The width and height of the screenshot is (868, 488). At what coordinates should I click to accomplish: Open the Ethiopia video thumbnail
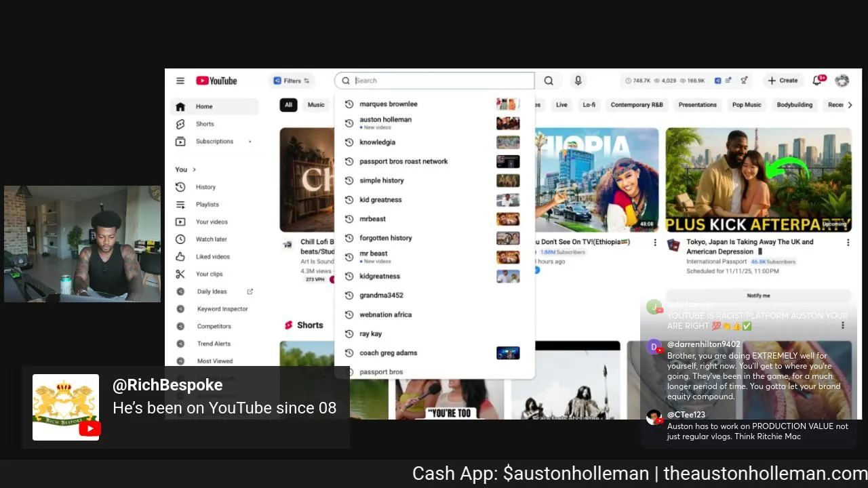coord(597,180)
